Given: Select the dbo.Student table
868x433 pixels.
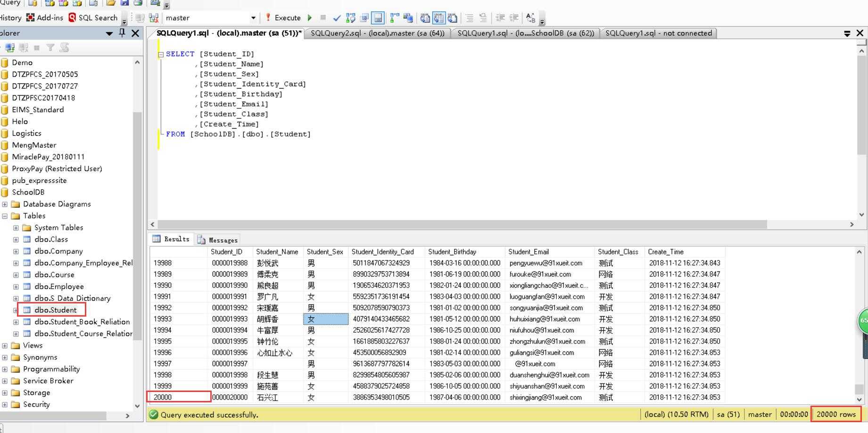Looking at the screenshot, I should pos(55,310).
